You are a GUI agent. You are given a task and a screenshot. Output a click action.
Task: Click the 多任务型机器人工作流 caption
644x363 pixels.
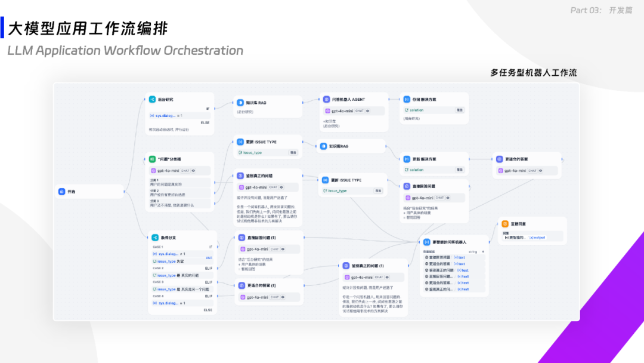(533, 73)
